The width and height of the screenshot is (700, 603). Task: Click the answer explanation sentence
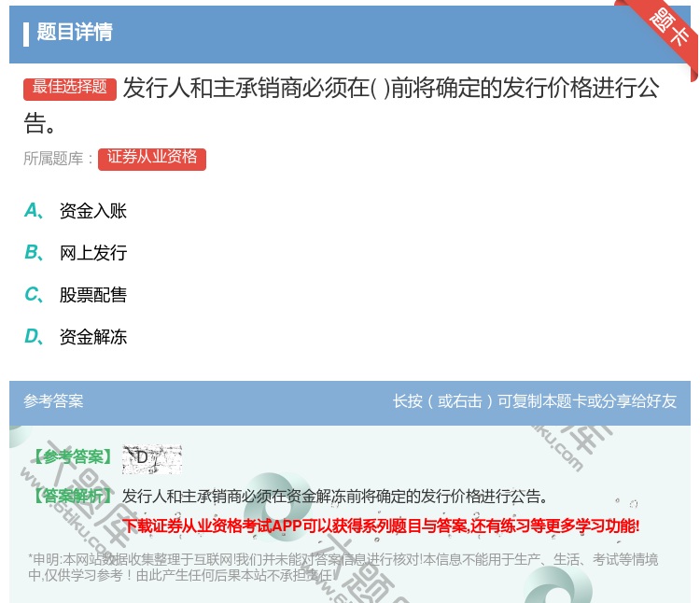tap(336, 496)
